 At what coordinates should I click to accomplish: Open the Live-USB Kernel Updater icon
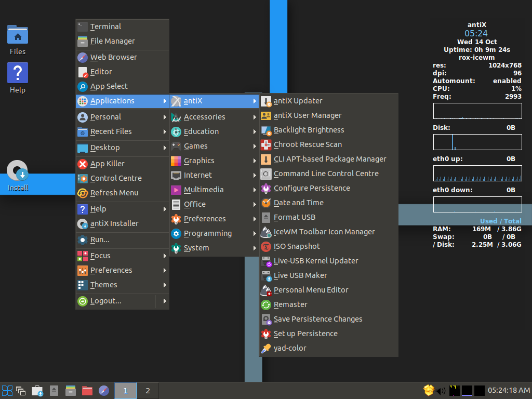point(266,261)
